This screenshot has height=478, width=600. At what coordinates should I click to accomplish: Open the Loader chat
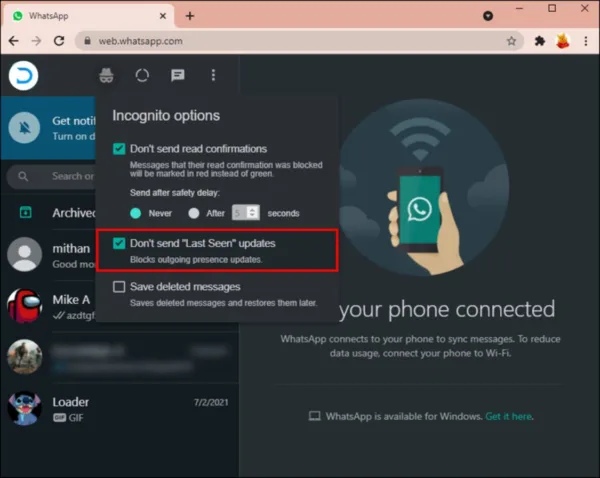pyautogui.click(x=119, y=408)
